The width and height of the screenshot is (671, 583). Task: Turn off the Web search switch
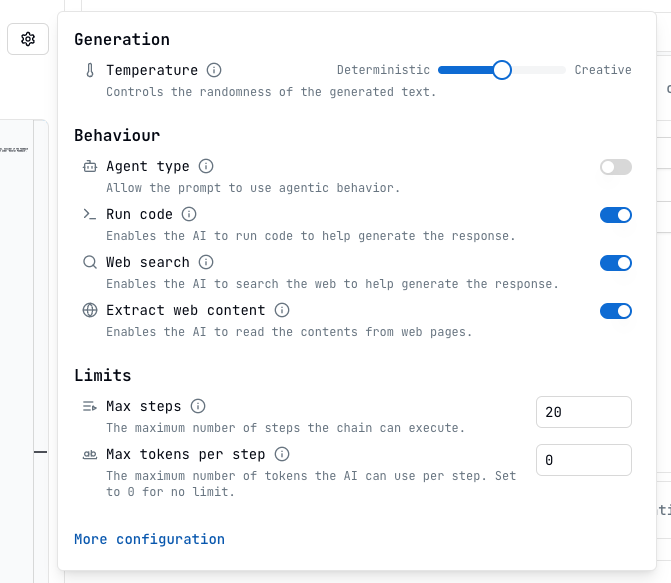tap(616, 263)
